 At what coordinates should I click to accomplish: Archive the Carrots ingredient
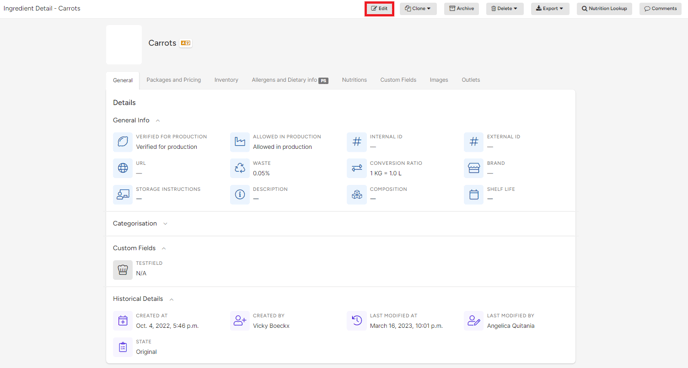(x=461, y=9)
